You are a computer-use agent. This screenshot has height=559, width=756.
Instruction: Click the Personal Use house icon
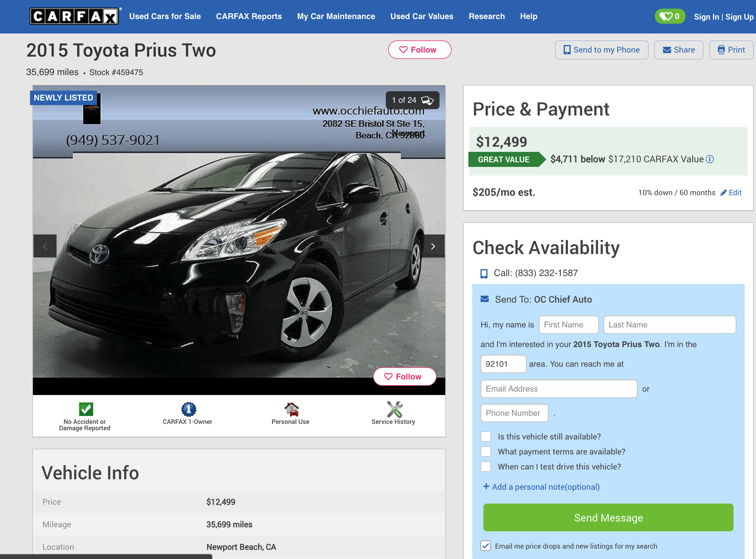coord(291,409)
